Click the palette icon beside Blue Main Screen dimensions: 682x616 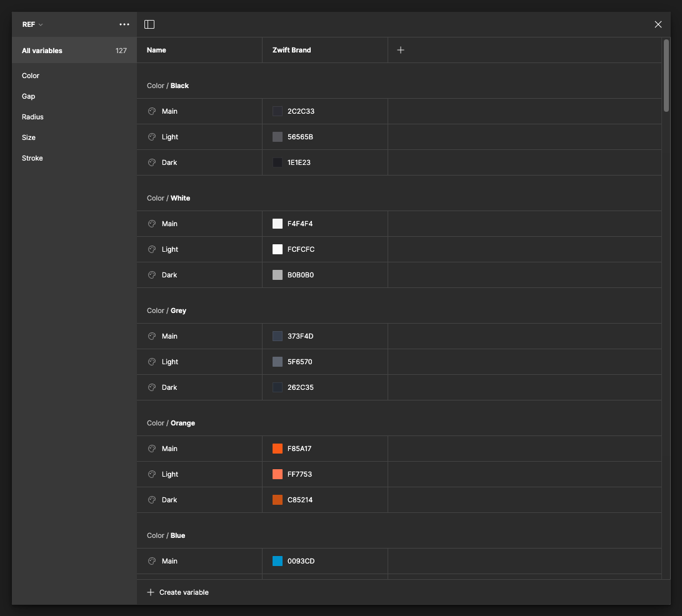(x=152, y=561)
